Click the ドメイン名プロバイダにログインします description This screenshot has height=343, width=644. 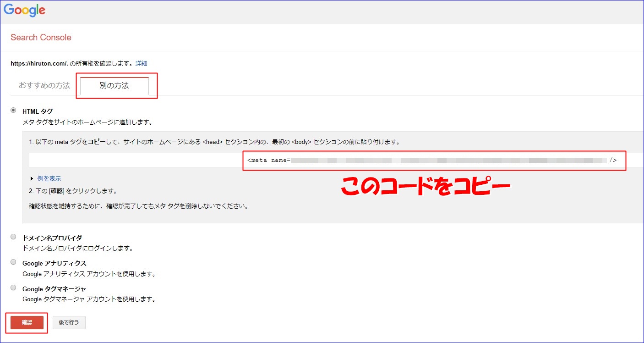coord(78,248)
